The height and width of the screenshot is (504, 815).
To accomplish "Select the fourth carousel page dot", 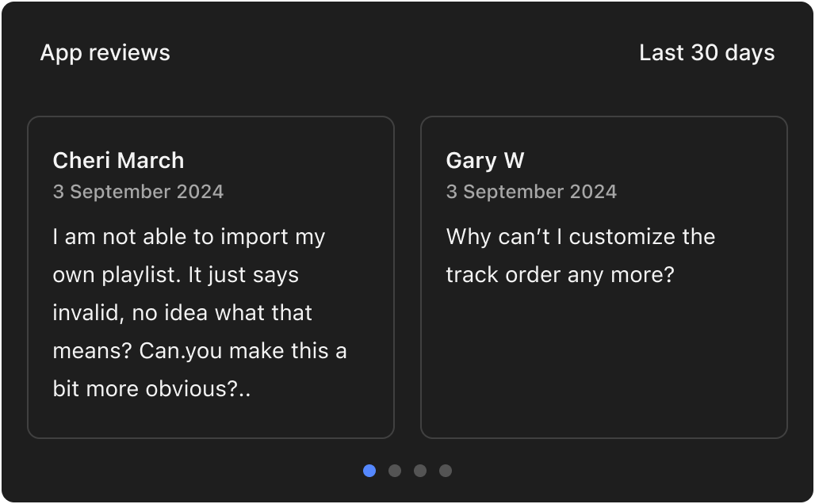I will [x=446, y=471].
